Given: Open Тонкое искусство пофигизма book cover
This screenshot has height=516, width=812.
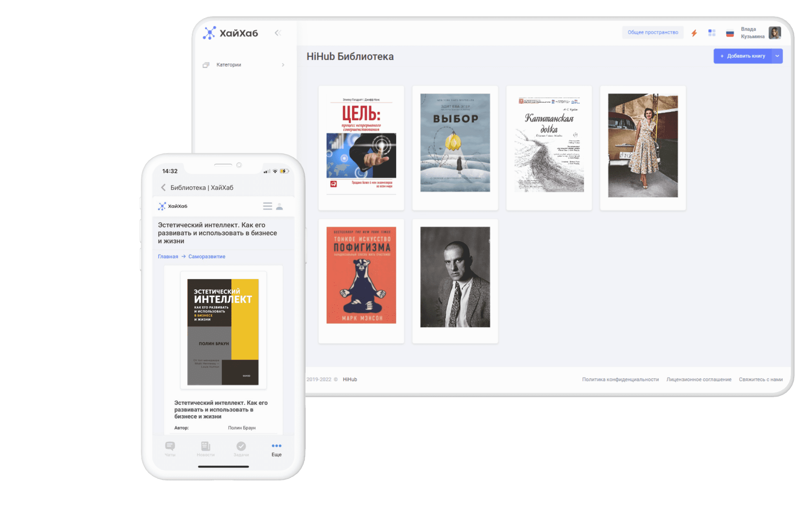Looking at the screenshot, I should point(361,275).
